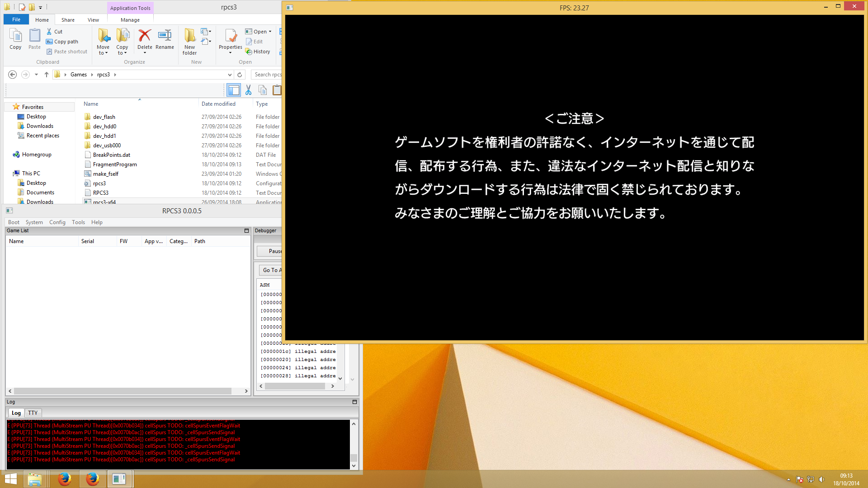Switch to the TTY log tab
Viewport: 868px width, 488px height.
(33, 413)
